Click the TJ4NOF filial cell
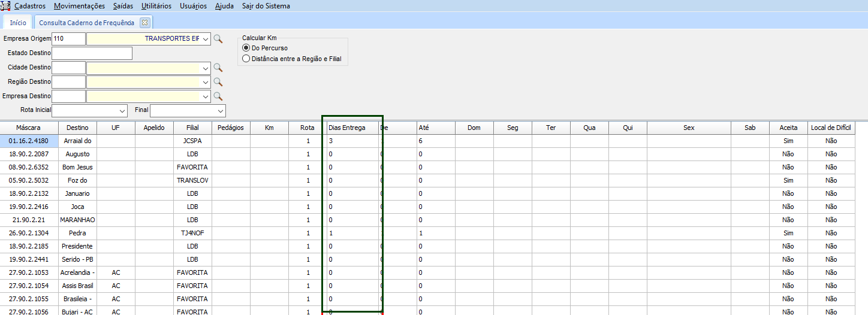This screenshot has height=315, width=868. [x=192, y=233]
